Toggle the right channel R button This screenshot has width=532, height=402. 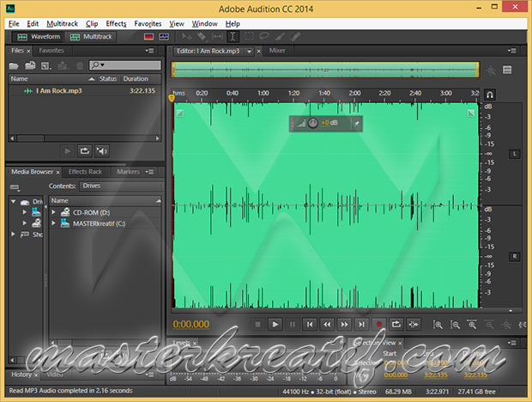tap(515, 257)
